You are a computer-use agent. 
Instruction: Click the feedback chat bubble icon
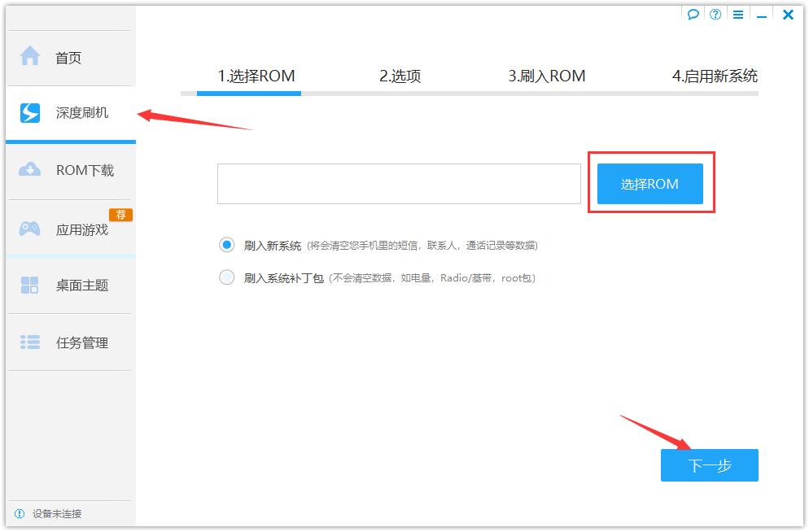693,14
